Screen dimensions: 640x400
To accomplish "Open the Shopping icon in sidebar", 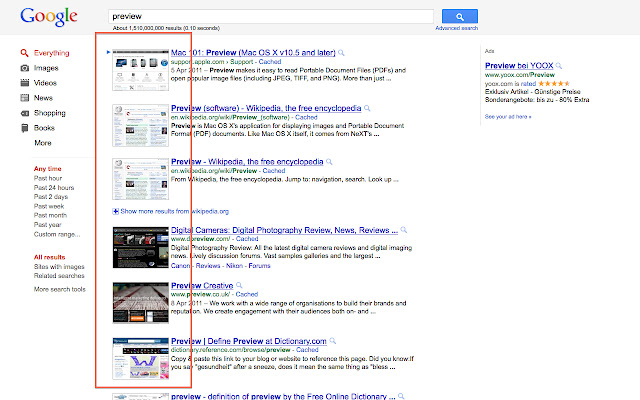I will point(24,113).
